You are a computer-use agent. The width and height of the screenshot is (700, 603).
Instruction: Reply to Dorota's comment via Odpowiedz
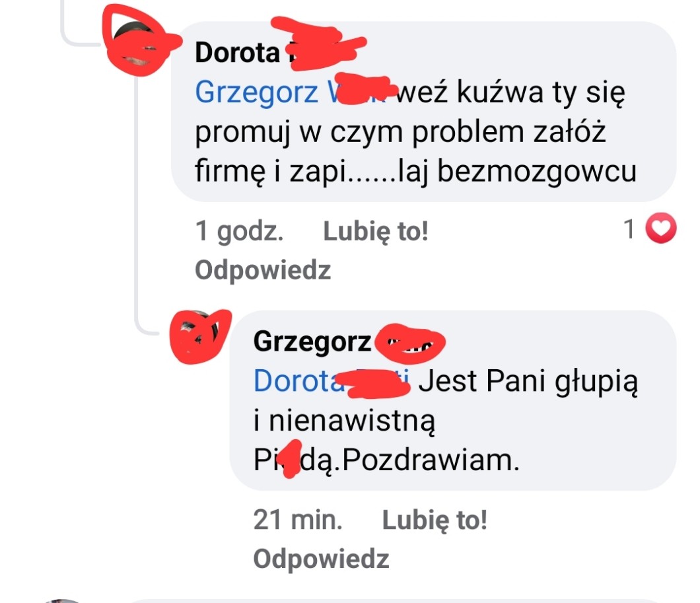(x=263, y=270)
